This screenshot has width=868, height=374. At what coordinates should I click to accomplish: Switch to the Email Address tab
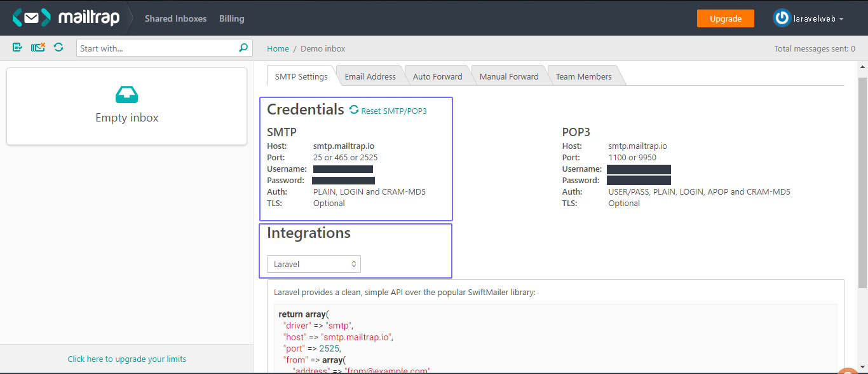[x=370, y=76]
